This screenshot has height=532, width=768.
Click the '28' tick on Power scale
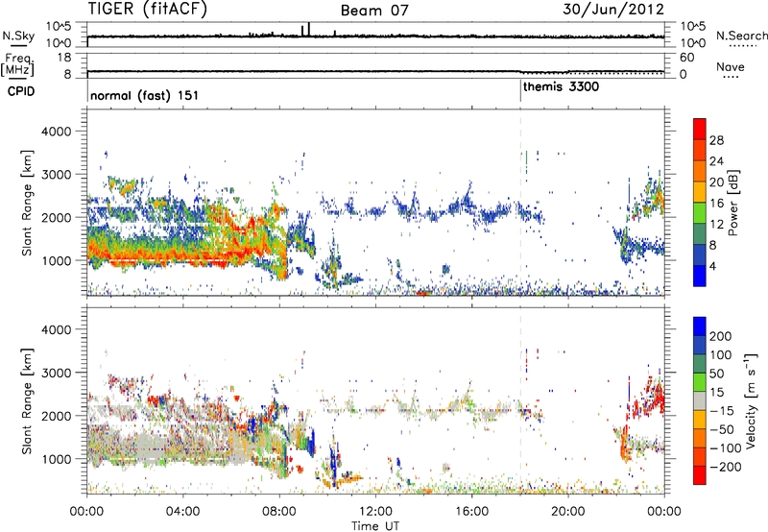pyautogui.click(x=716, y=140)
